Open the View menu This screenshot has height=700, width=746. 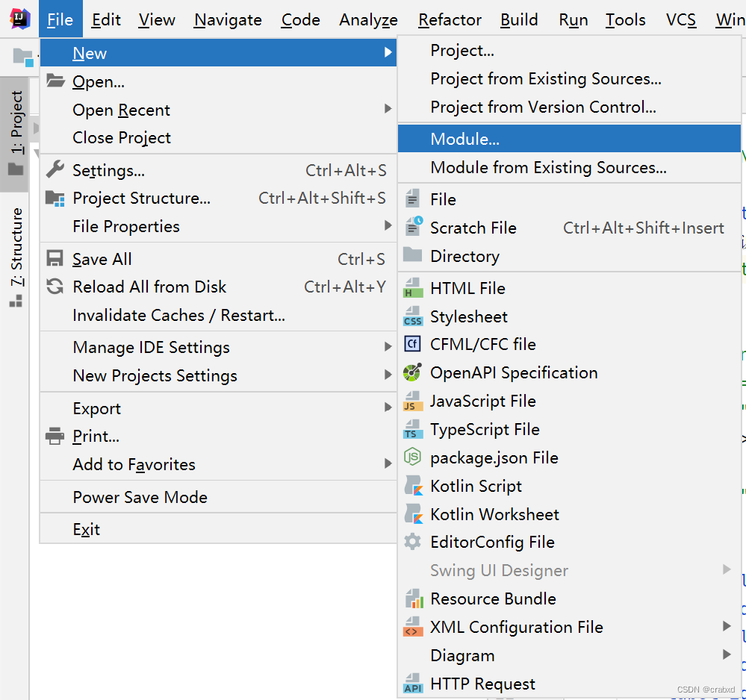[157, 19]
